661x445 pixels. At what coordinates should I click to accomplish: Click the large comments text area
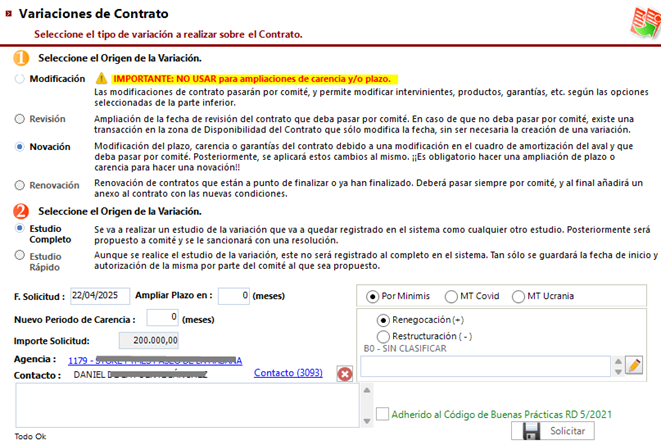187,405
